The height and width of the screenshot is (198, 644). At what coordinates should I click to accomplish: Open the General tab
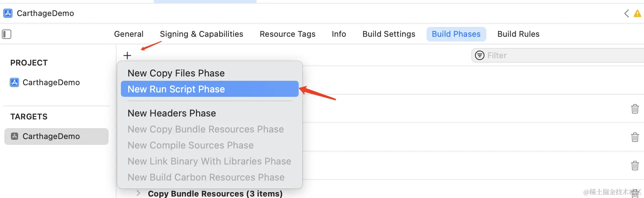129,34
